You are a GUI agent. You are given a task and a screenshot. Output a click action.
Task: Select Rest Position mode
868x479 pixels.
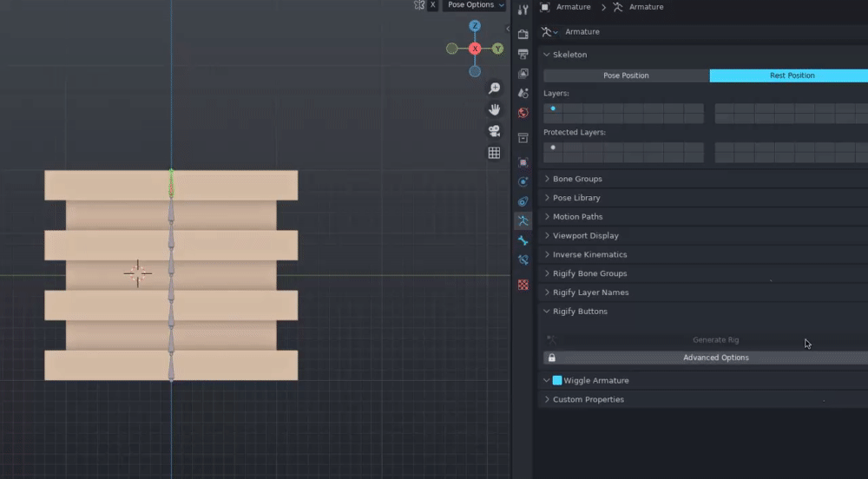789,75
